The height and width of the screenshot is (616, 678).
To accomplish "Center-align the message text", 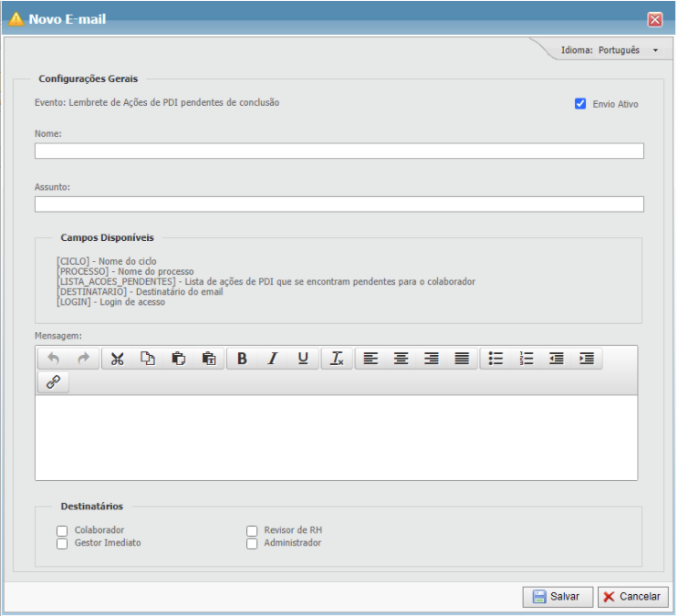I will 401,359.
